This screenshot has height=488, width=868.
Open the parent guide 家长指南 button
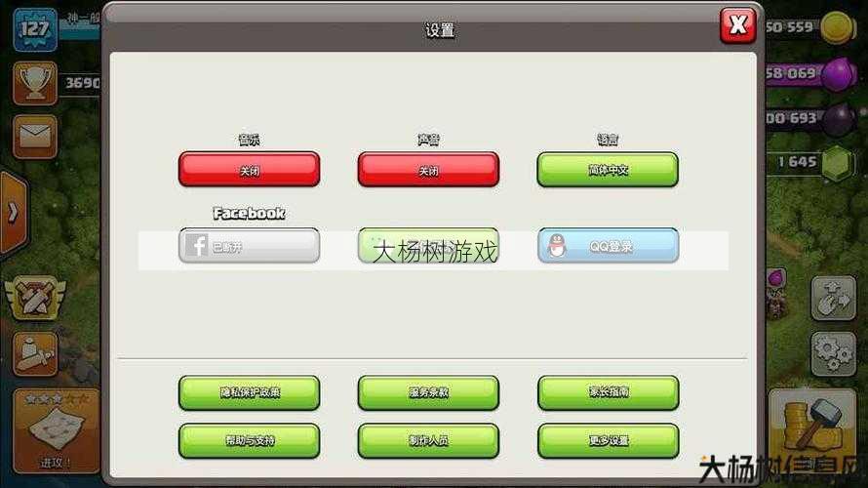(608, 392)
